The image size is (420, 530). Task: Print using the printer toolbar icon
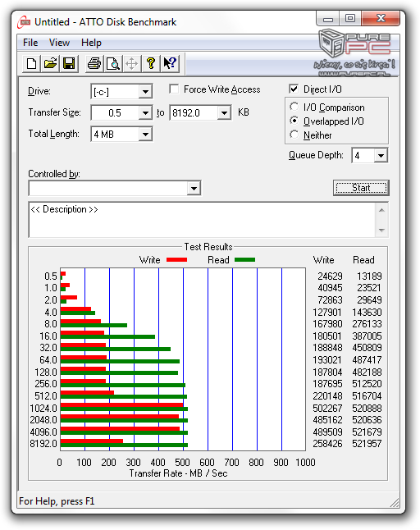[x=94, y=63]
